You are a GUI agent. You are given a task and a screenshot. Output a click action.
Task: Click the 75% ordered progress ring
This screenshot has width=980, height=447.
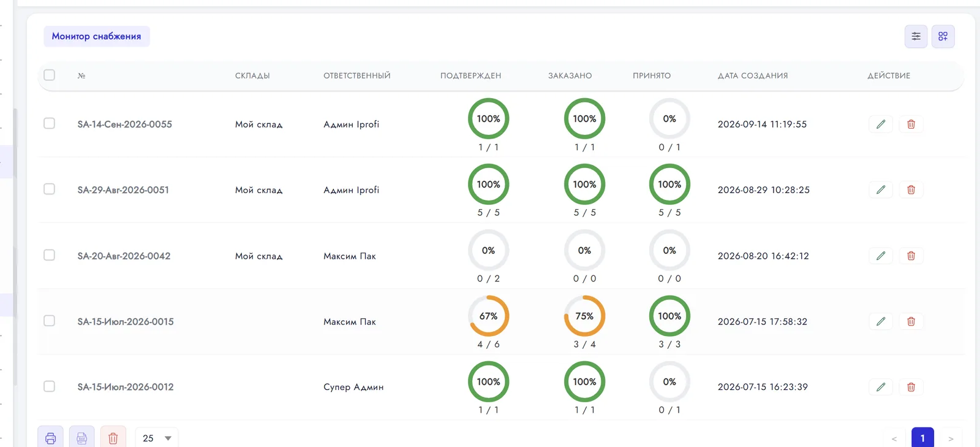click(584, 316)
